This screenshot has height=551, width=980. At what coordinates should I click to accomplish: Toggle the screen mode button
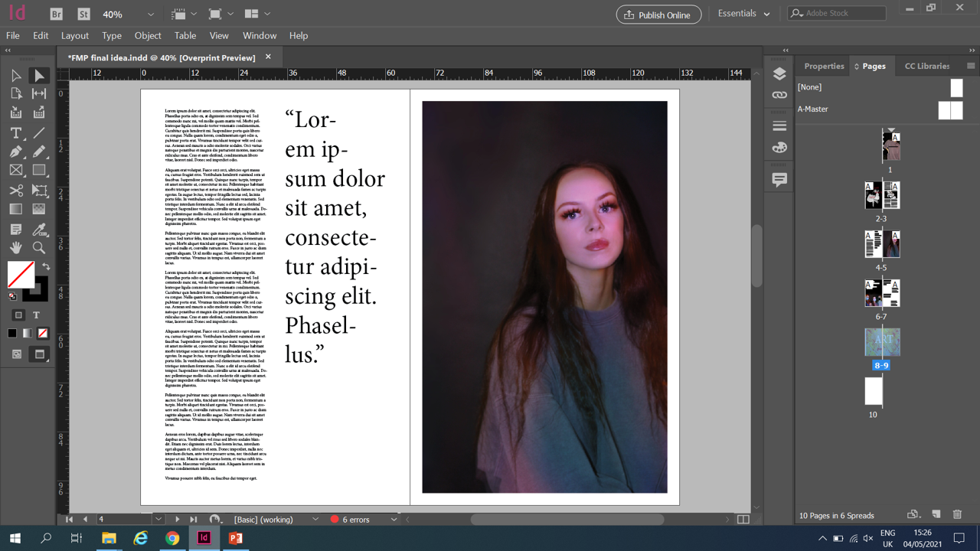coord(39,354)
